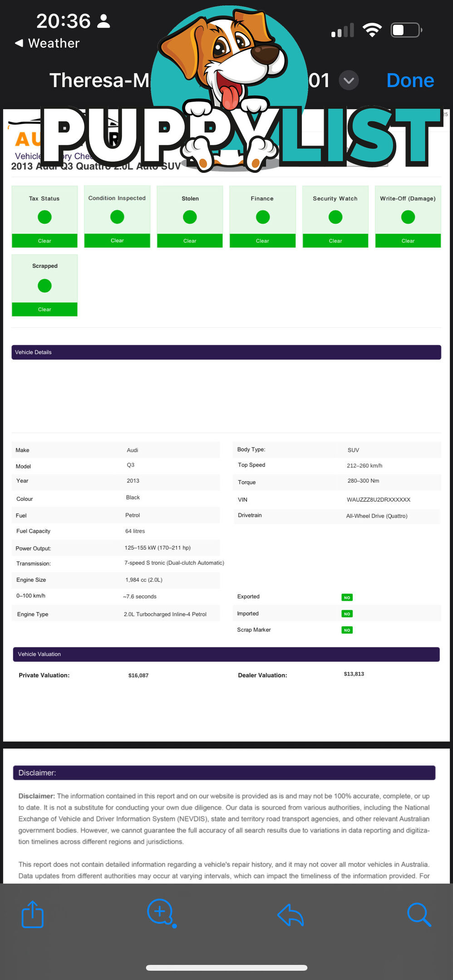
Task: Click the green NO badge beside Exported
Action: point(347,598)
